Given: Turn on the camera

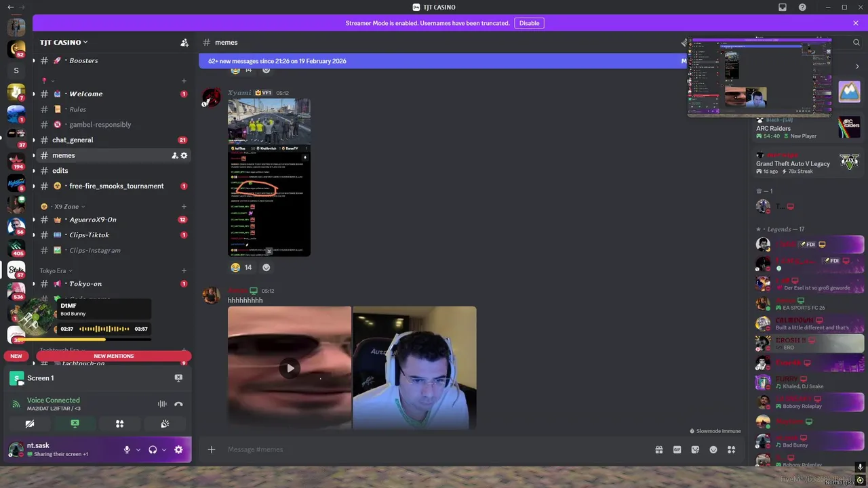Looking at the screenshot, I should tap(30, 424).
